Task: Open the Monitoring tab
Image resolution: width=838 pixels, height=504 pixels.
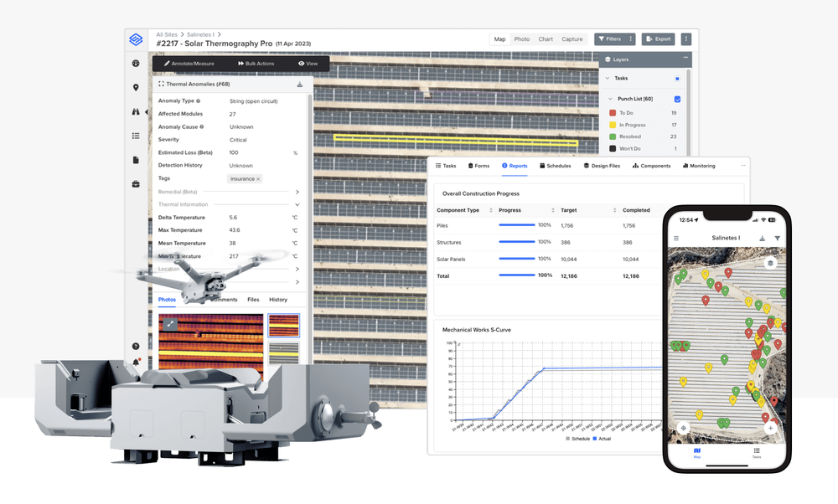Action: (699, 166)
